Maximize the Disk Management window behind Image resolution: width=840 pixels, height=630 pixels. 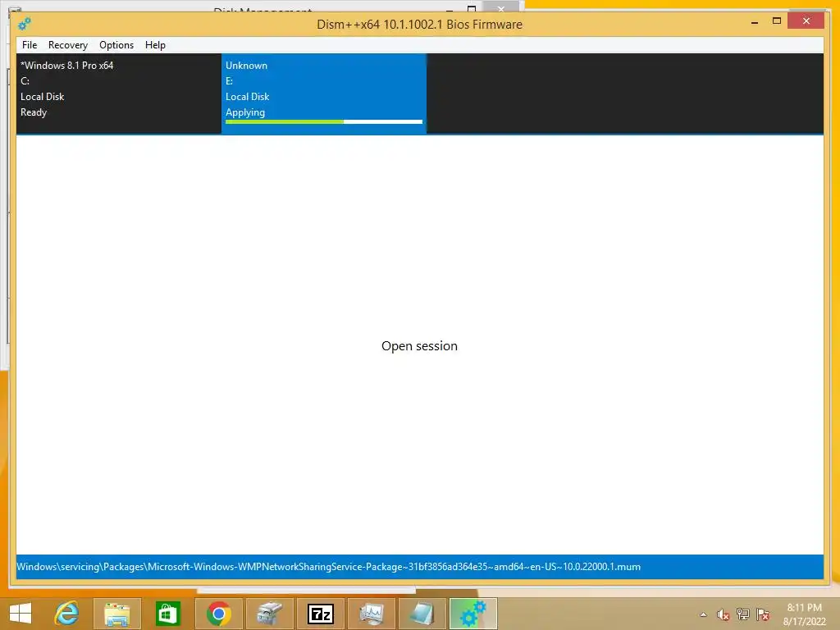(472, 8)
